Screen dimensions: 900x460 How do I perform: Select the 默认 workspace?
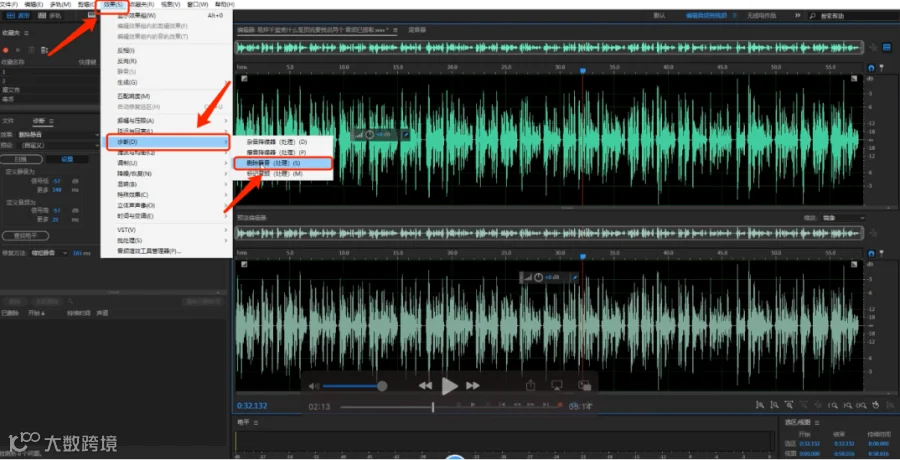coord(660,16)
